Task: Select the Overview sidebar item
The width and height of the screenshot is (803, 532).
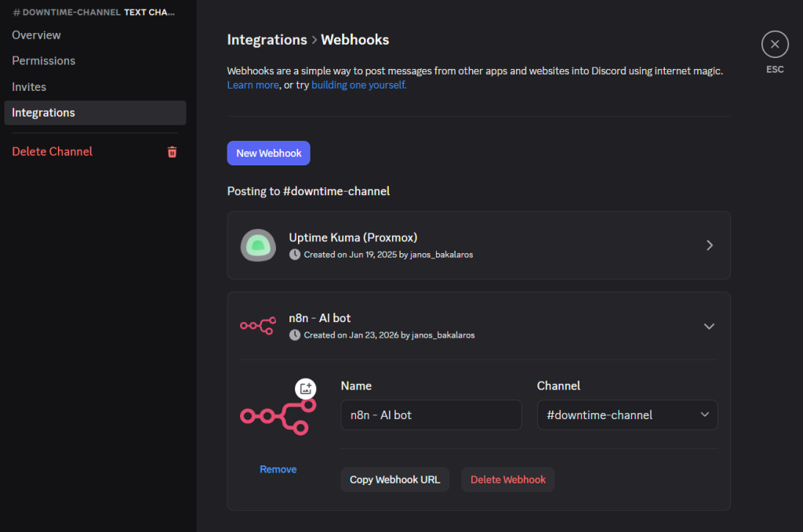Action: (x=36, y=34)
